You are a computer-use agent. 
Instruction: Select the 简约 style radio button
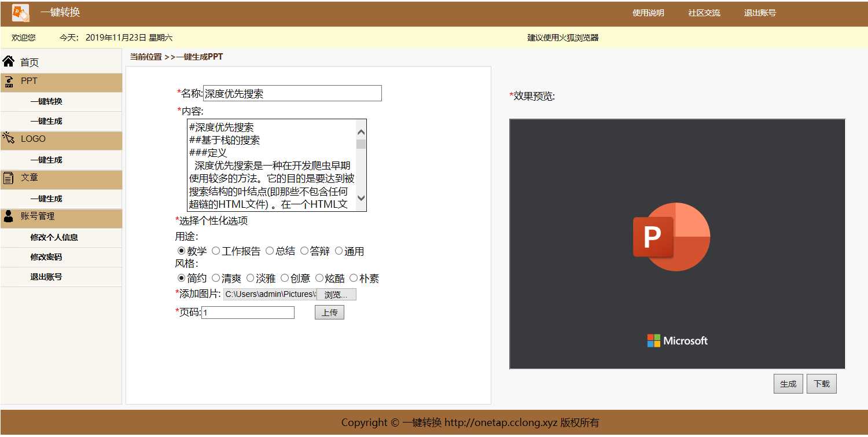tap(181, 278)
